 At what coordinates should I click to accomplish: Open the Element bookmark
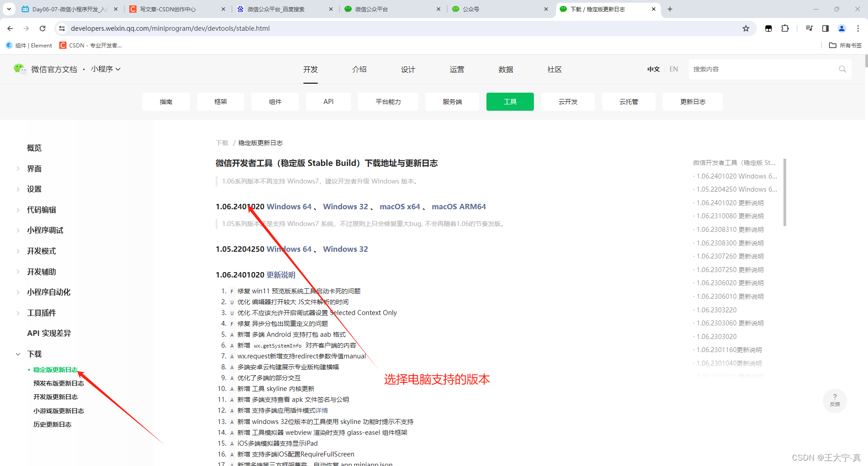[x=29, y=45]
